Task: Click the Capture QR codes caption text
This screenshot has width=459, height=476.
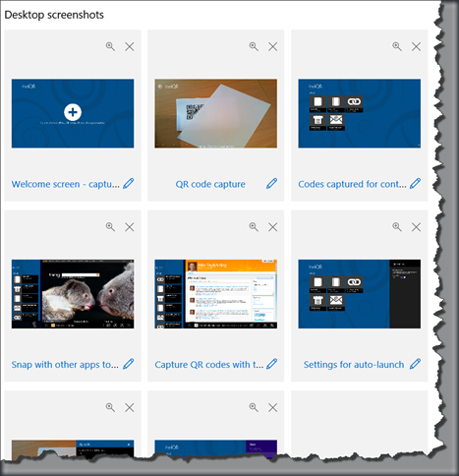Action: coord(209,365)
